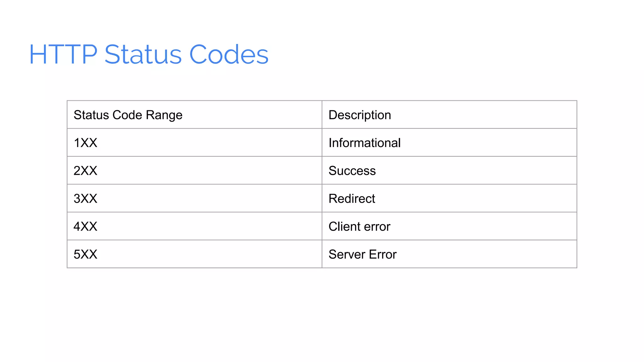644x362 pixels.
Task: Select the 2XX table cell
Action: tap(194, 170)
